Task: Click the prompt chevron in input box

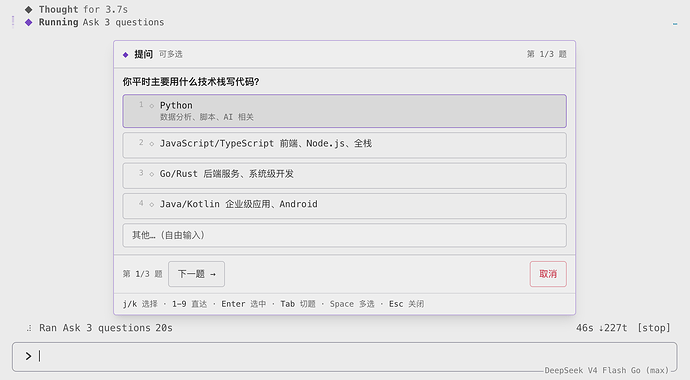Action: point(28,356)
